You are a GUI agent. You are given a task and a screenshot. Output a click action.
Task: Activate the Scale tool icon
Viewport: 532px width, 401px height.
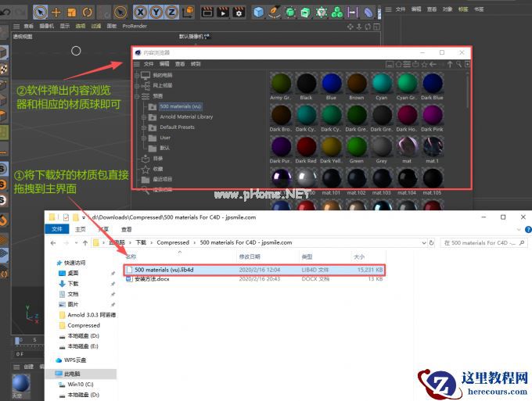pos(72,13)
